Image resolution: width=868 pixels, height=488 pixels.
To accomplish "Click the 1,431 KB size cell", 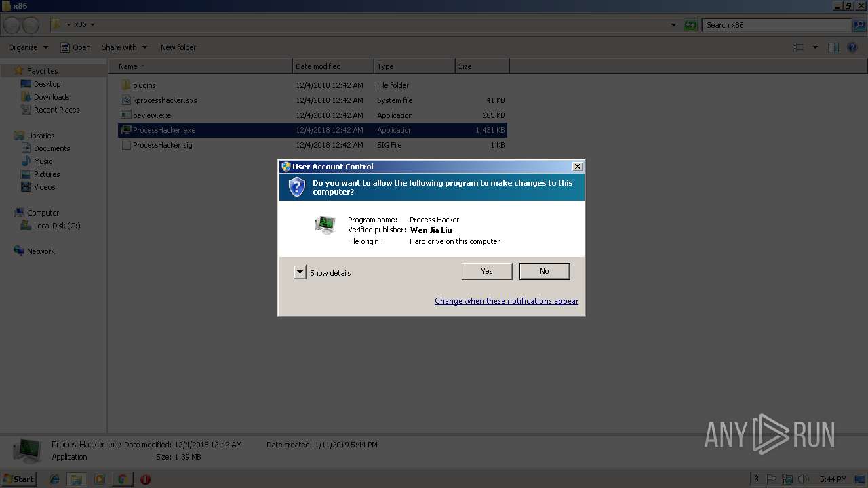I will point(490,130).
